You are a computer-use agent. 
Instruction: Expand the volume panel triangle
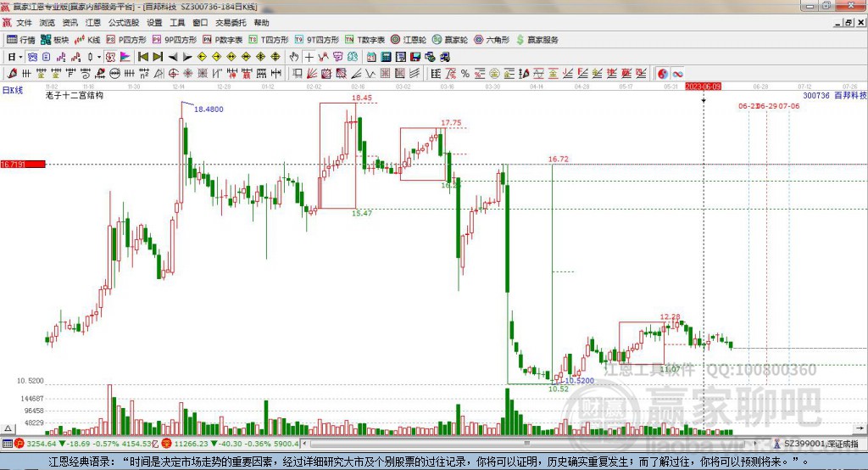[x=8, y=428]
